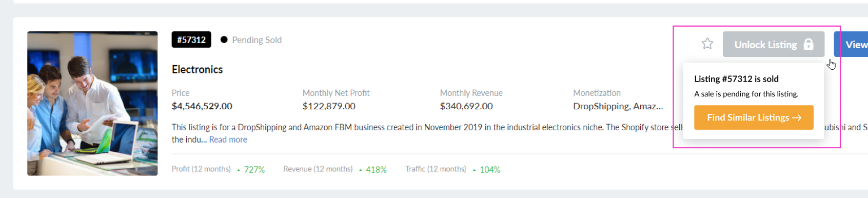Click the green arrow beside 418% revenue
The image size is (868, 198).
tap(361, 170)
